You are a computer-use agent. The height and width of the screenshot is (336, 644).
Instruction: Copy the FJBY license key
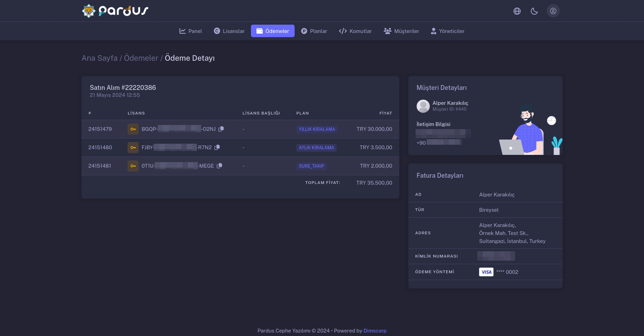217,147
